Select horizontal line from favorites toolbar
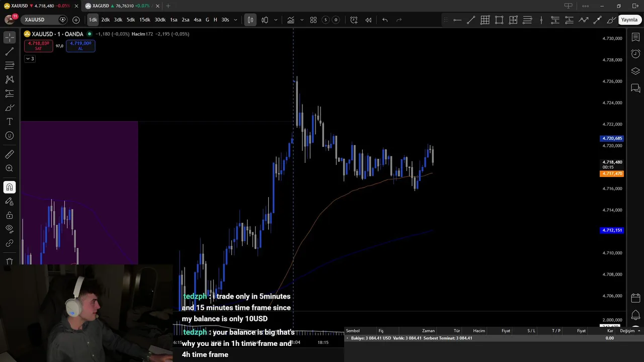The height and width of the screenshot is (362, 644). coord(457,20)
